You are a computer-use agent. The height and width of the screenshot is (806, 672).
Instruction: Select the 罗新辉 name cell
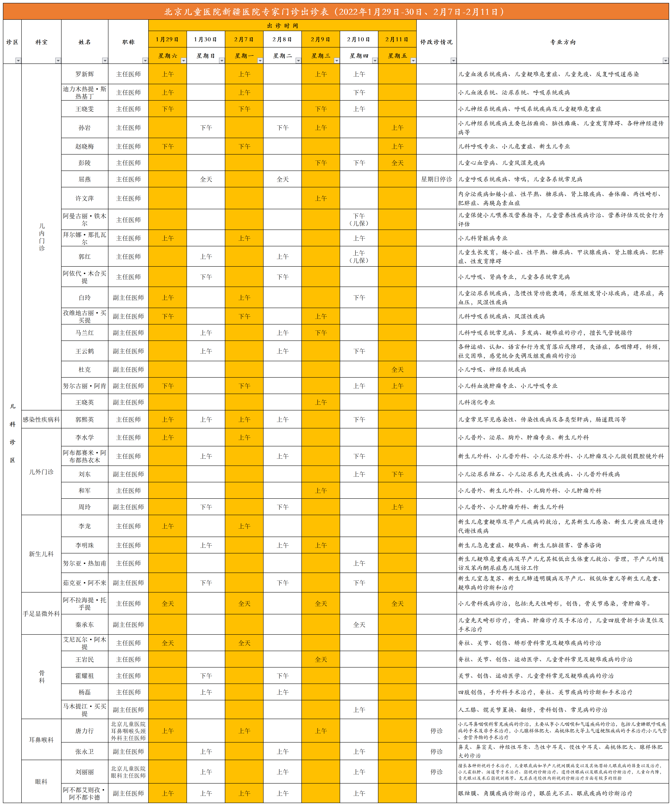tap(84, 74)
